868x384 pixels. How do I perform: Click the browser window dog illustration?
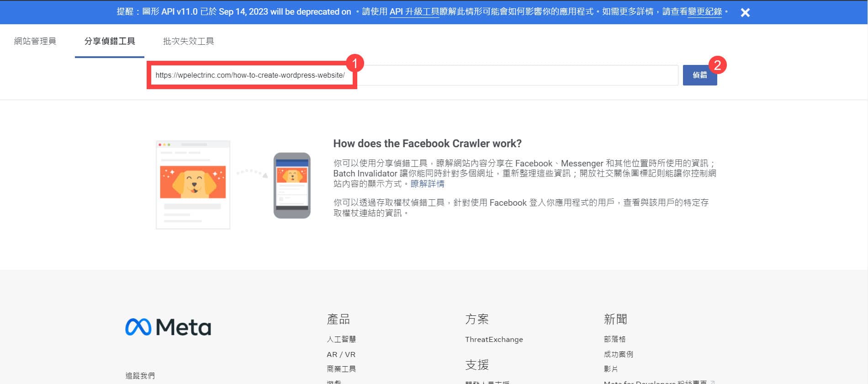tap(193, 185)
